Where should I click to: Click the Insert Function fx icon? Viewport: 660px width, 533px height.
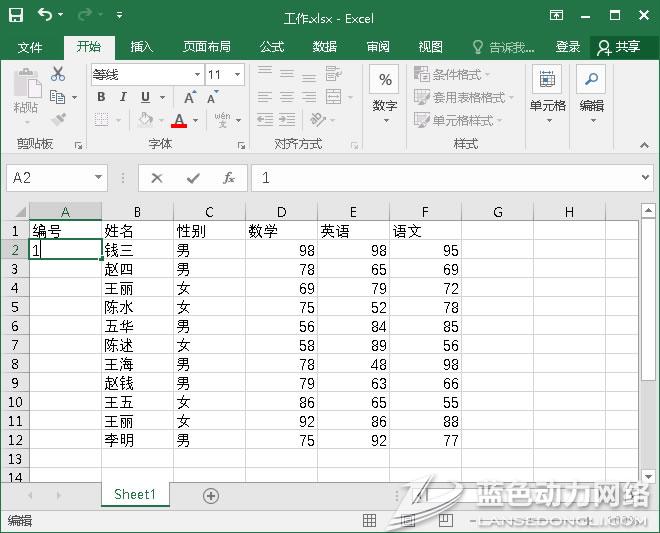tap(228, 178)
